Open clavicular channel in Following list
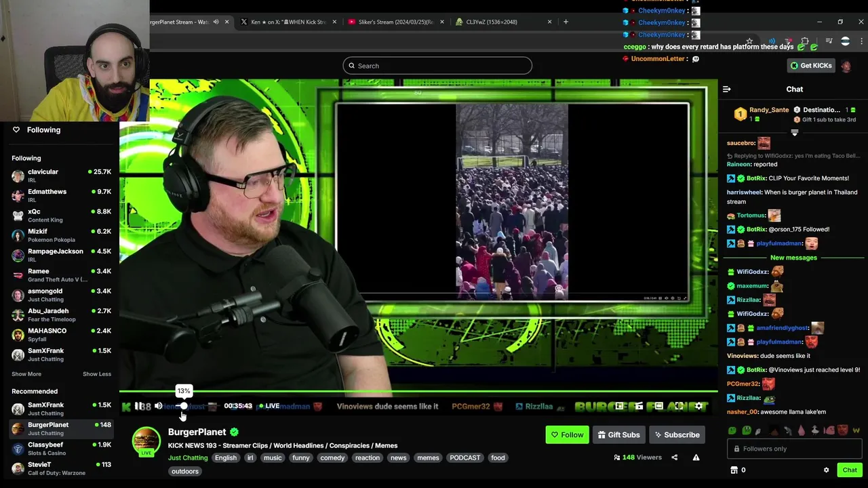 click(61, 176)
